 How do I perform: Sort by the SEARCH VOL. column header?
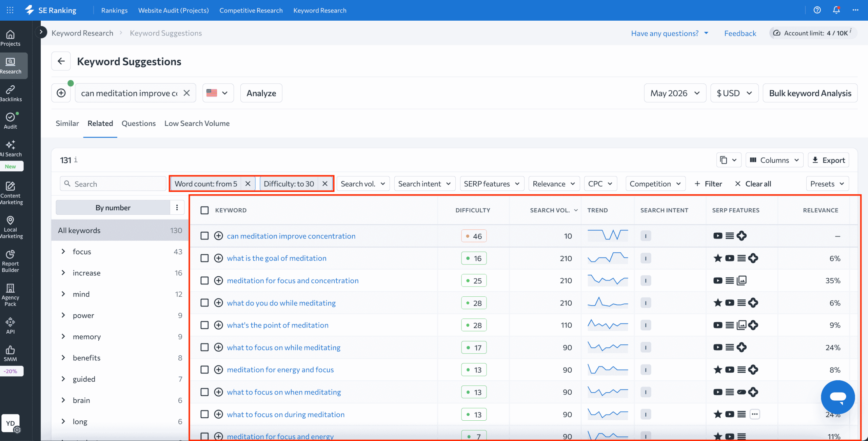coord(553,210)
